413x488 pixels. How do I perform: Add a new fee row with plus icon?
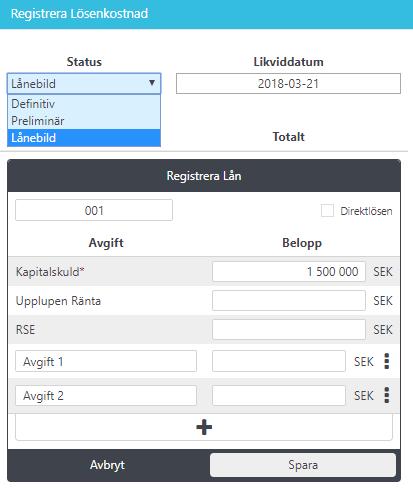click(204, 427)
